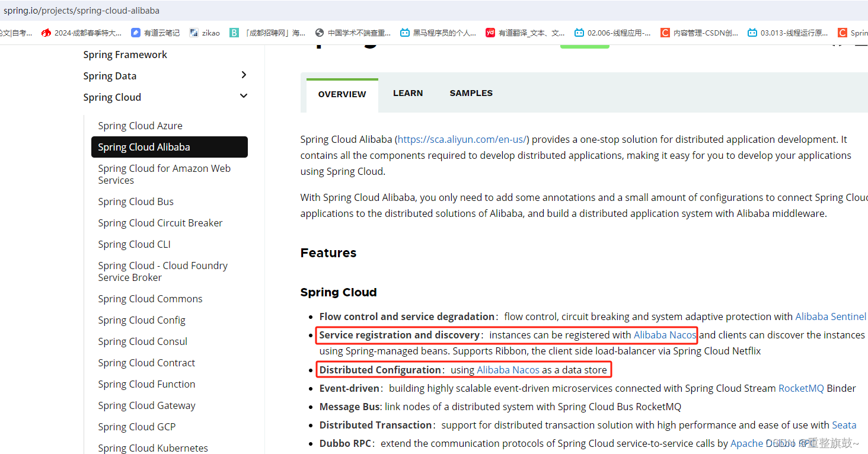Open Spring Cloud Kubernetes
The width and height of the screenshot is (868, 454).
point(153,448)
